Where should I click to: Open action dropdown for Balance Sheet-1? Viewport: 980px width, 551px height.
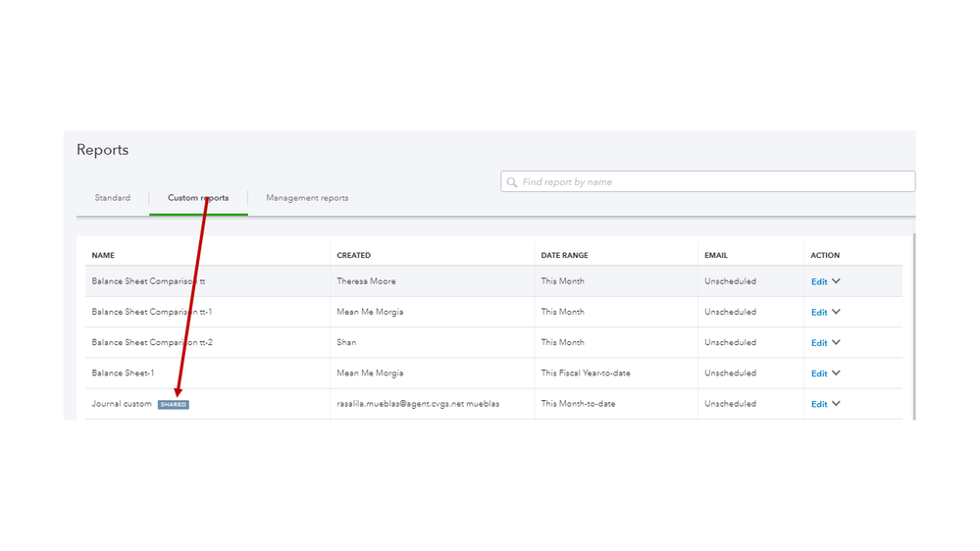(837, 373)
